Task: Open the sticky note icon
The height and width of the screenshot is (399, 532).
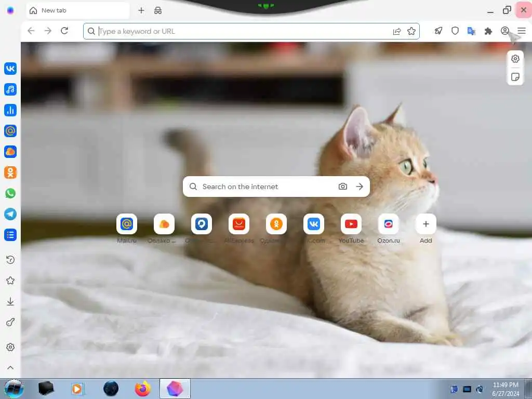Action: [515, 77]
